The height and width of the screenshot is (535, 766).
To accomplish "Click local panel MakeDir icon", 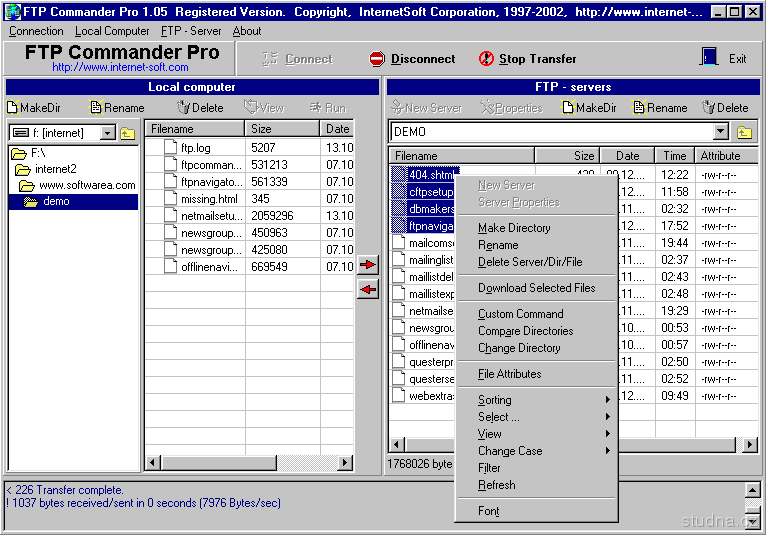I will 12,107.
